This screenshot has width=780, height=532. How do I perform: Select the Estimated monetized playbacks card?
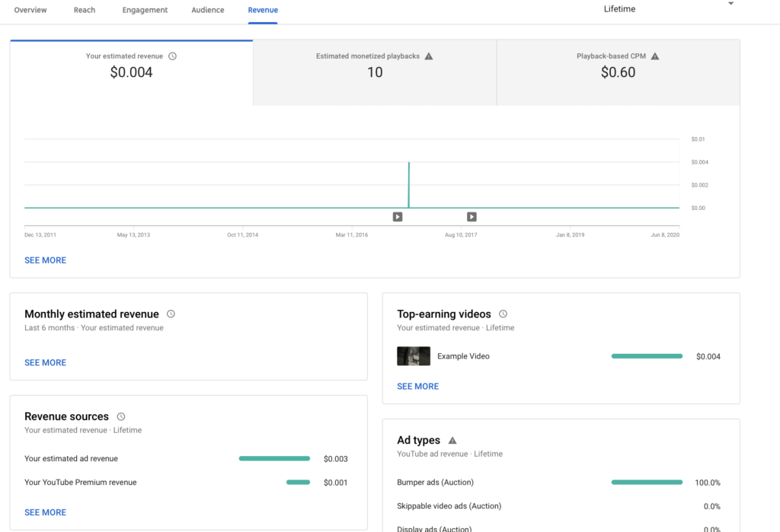[x=374, y=72]
